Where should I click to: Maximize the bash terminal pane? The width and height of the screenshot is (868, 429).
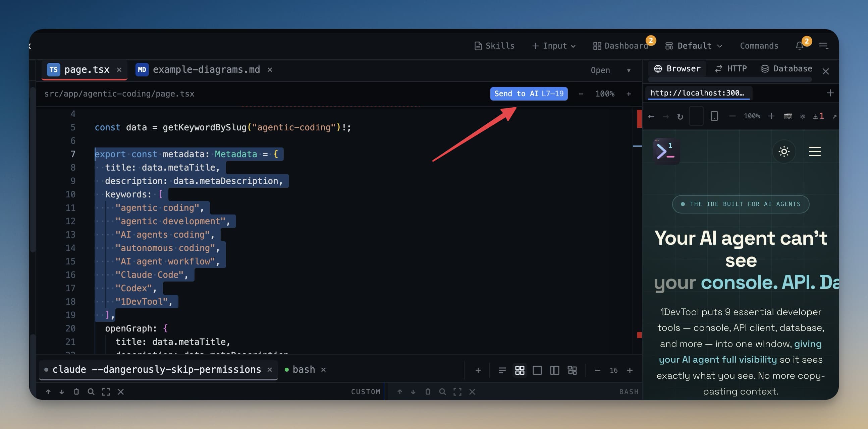(x=457, y=391)
